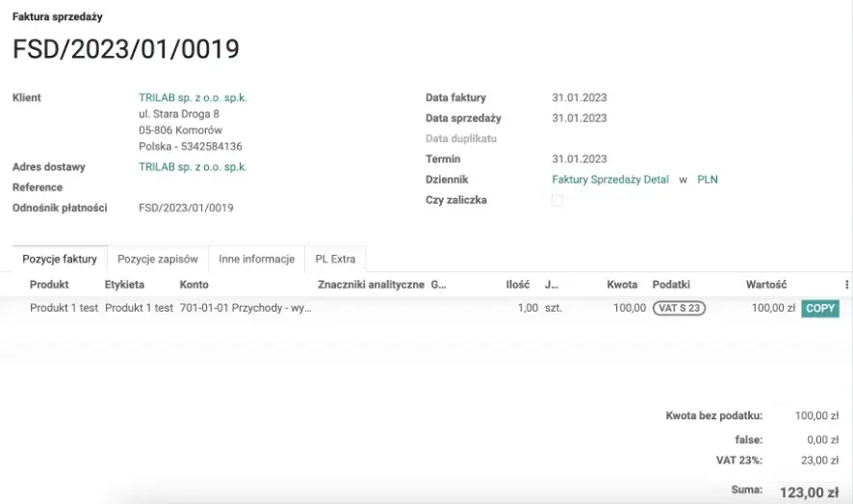
Task: Select the Pozycje faktury tab
Action: [x=60, y=260]
